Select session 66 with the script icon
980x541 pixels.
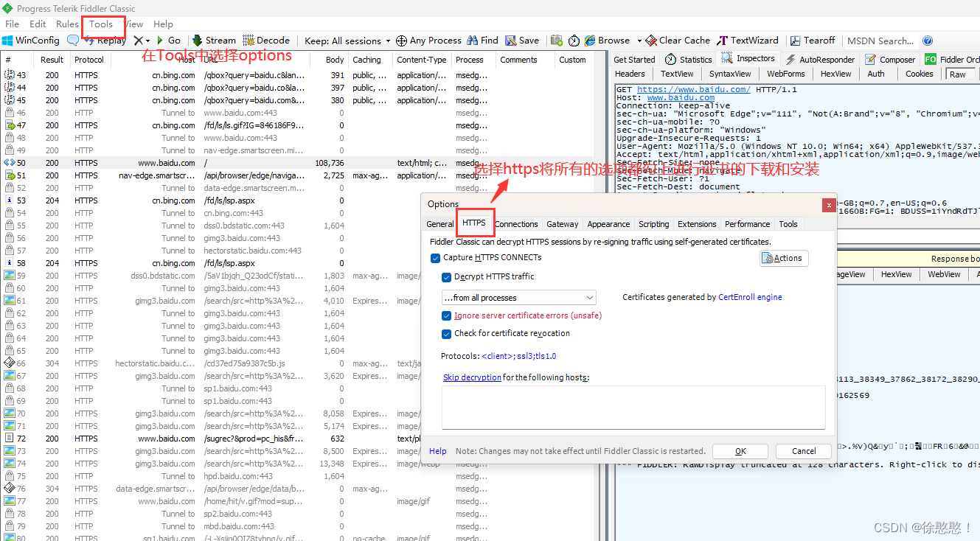pyautogui.click(x=296, y=363)
